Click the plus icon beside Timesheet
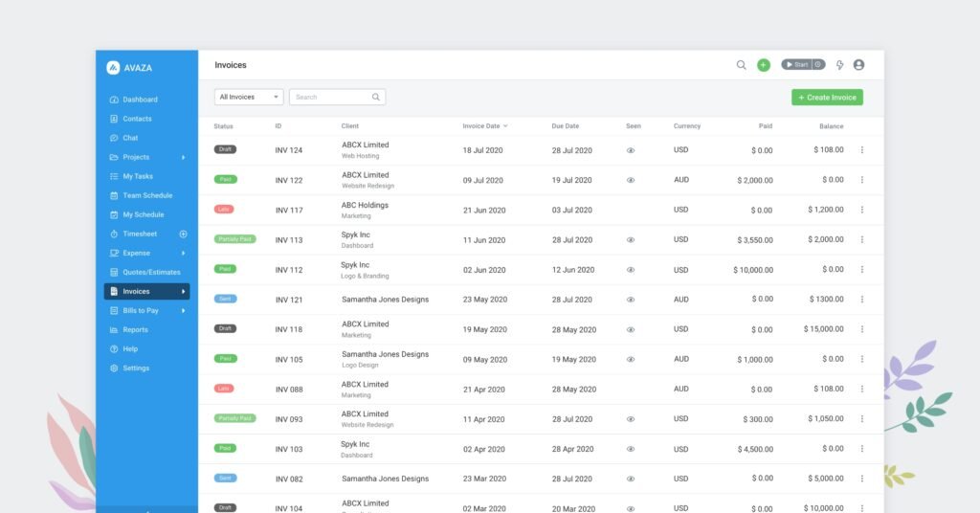Screen dimensions: 980x513 (183, 234)
